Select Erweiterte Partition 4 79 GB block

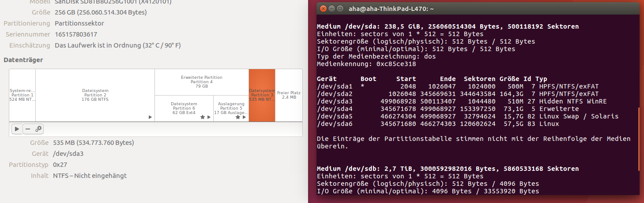tap(202, 82)
